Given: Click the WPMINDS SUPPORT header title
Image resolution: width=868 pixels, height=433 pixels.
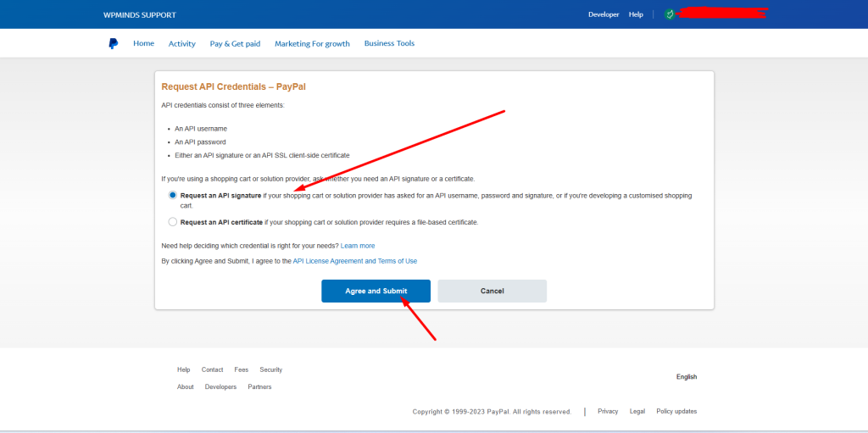Looking at the screenshot, I should coord(140,15).
